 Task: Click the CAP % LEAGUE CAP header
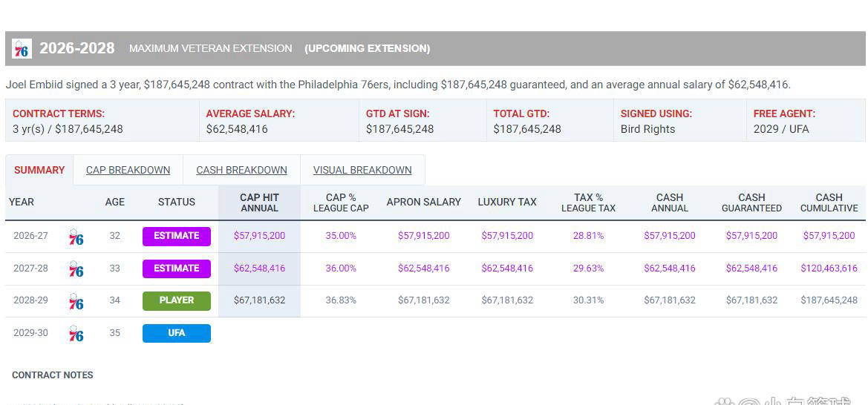(341, 202)
